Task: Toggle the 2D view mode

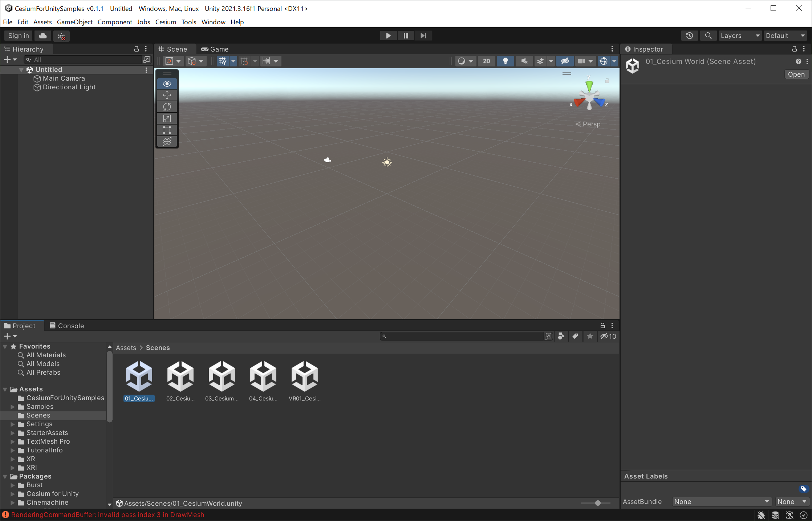Action: [x=487, y=61]
